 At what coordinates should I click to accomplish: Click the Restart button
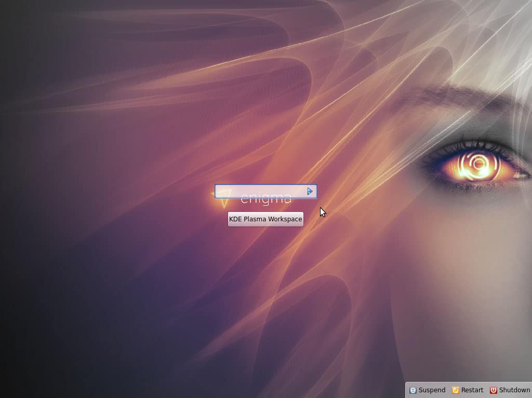468,390
